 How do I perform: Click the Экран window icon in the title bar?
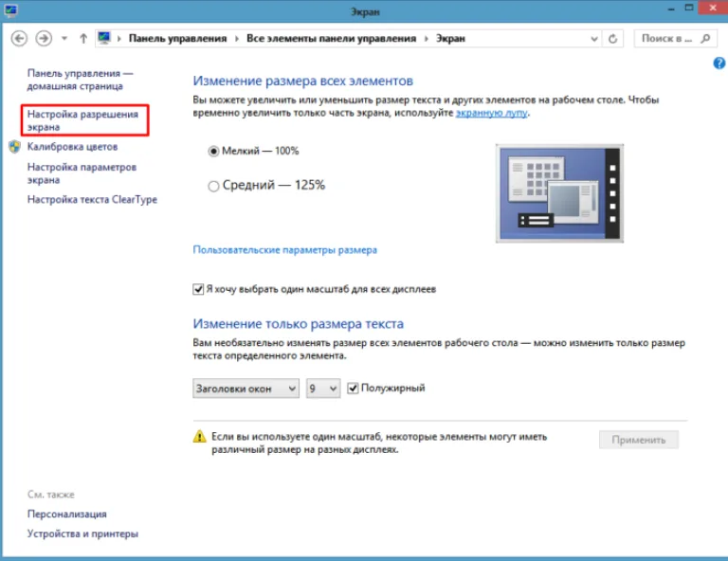coord(10,9)
